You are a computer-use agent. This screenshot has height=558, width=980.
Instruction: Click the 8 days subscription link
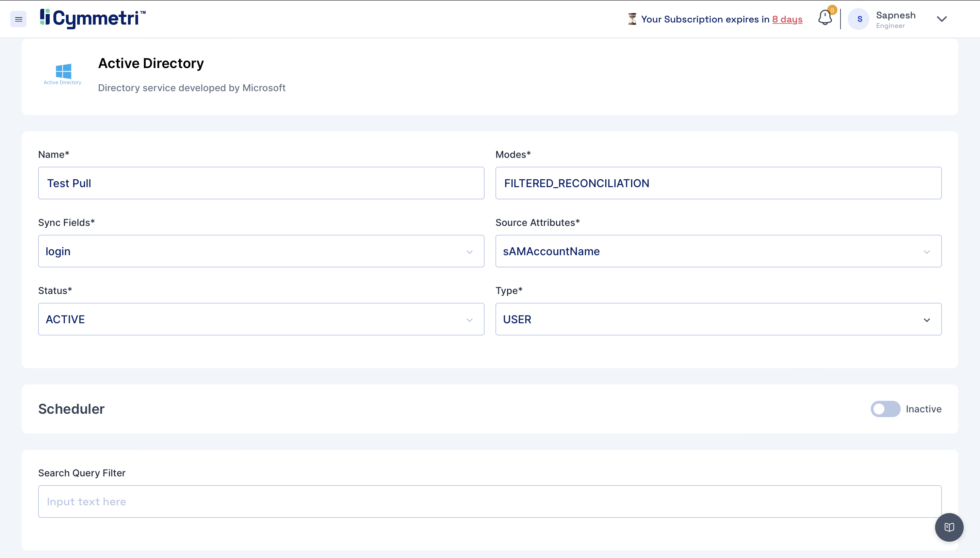tap(787, 19)
